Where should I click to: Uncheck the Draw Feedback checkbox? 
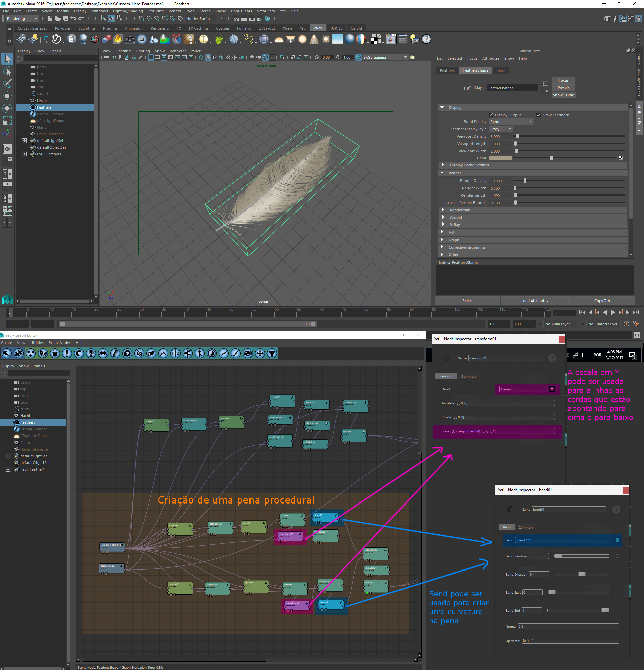pyautogui.click(x=539, y=115)
